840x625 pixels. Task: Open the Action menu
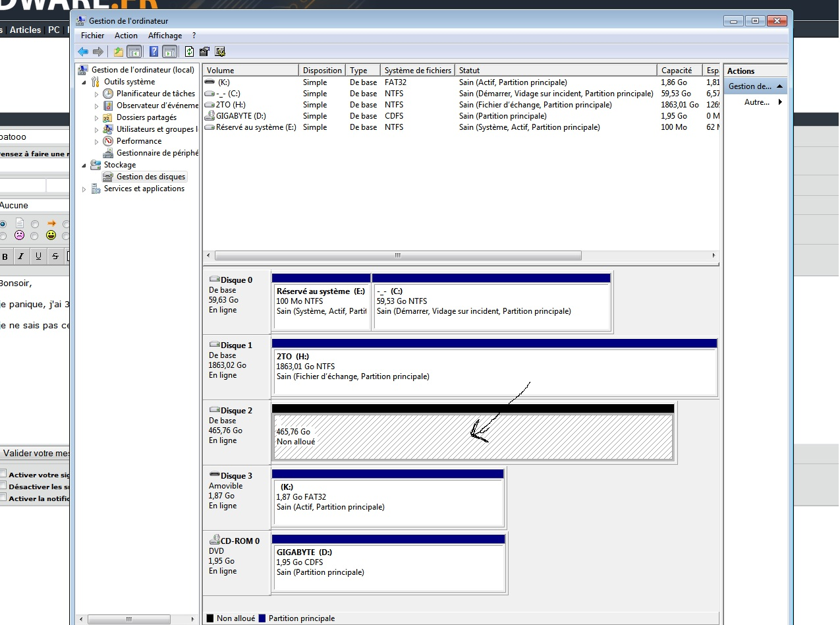pos(126,36)
